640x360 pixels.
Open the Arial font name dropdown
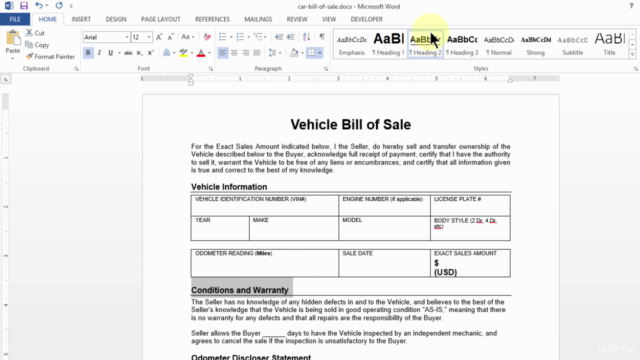click(127, 37)
